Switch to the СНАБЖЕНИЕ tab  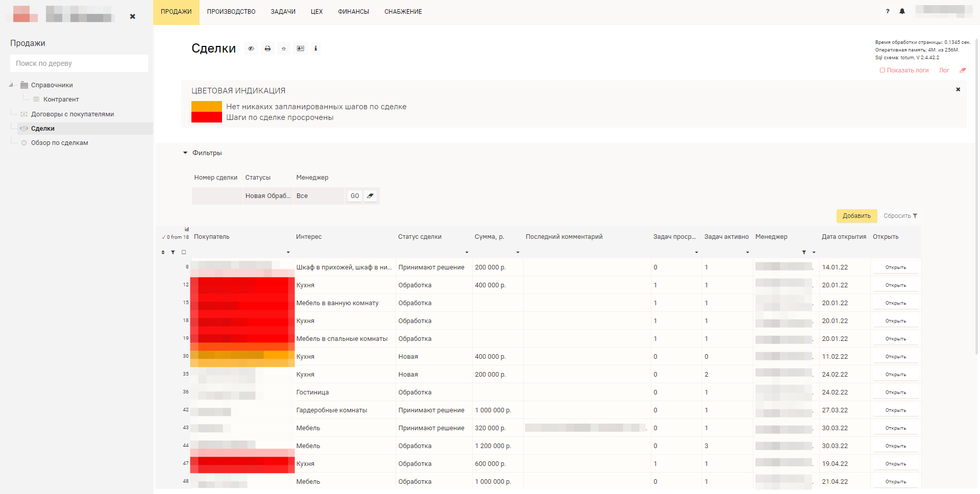403,12
